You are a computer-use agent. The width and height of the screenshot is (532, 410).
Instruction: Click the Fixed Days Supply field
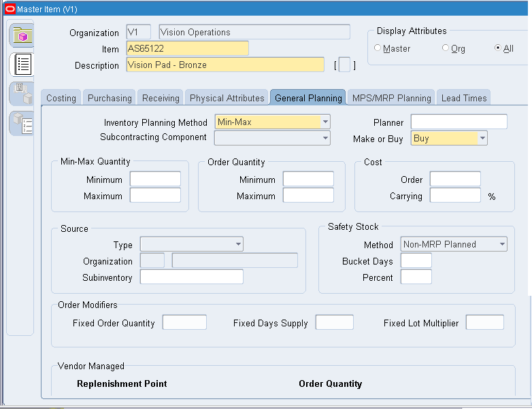click(335, 322)
